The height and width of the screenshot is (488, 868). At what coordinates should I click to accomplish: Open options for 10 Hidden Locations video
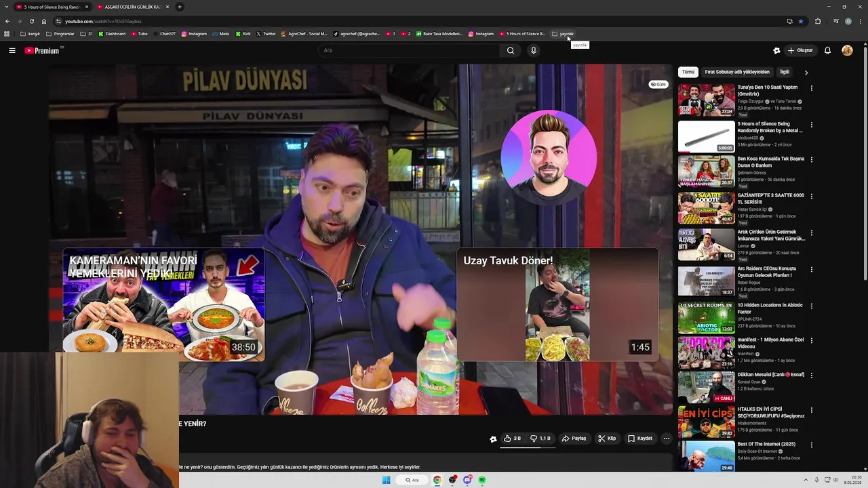pyautogui.click(x=811, y=306)
